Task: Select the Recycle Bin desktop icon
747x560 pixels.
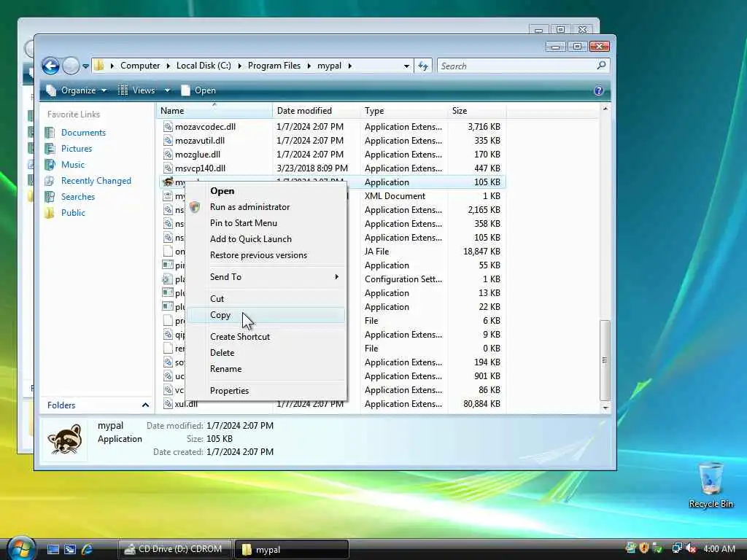Action: (x=711, y=485)
